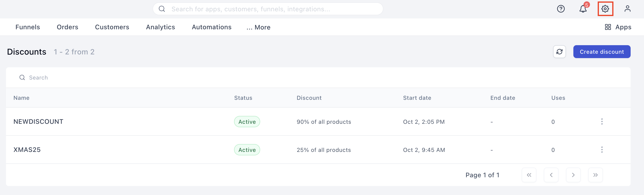This screenshot has width=644, height=195.
Task: Click the Create discount button
Action: click(x=602, y=52)
